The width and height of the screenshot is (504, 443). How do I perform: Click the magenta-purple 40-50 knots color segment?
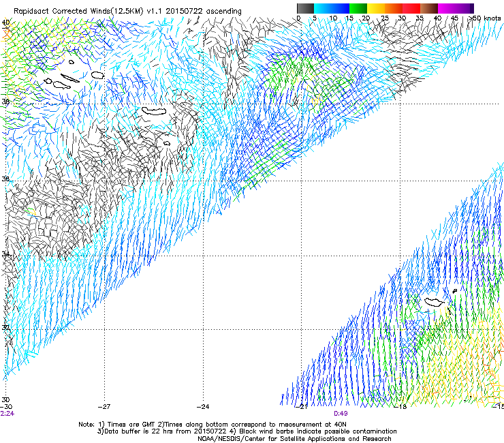[456, 8]
